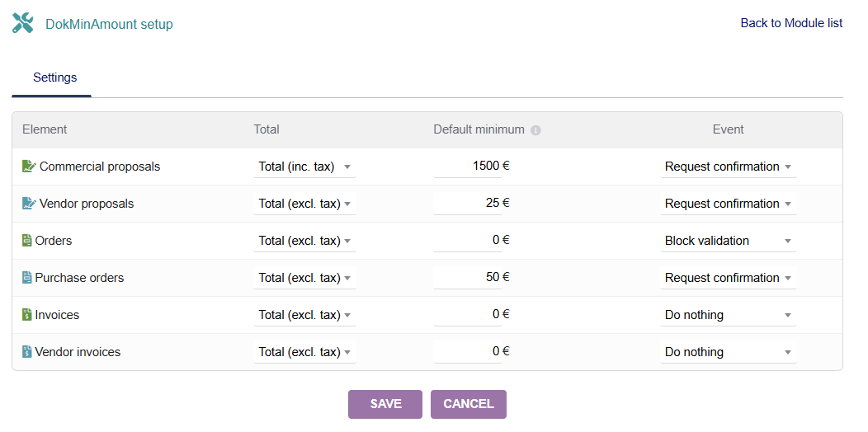
Task: Click the Vendor proposals row icon
Action: tap(29, 204)
